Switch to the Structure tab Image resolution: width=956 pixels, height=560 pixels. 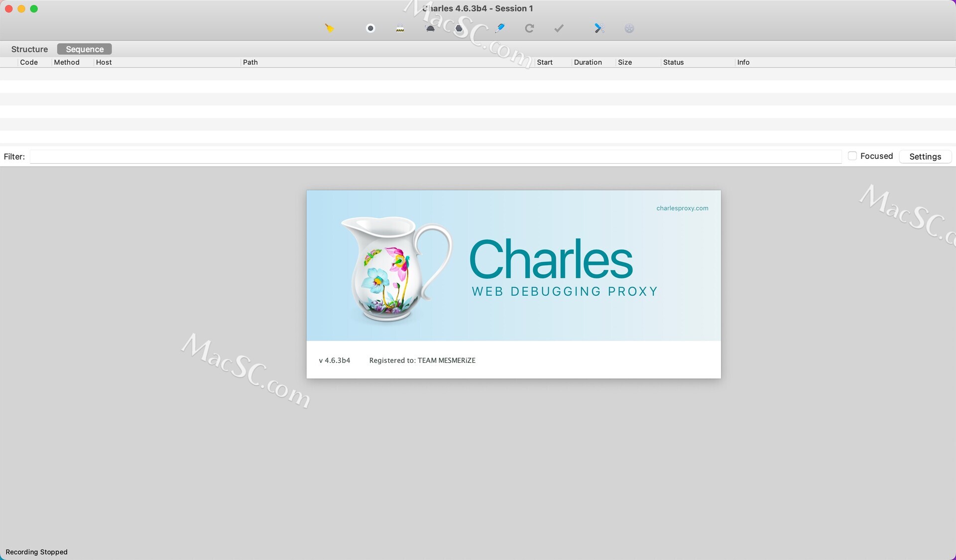coord(29,49)
